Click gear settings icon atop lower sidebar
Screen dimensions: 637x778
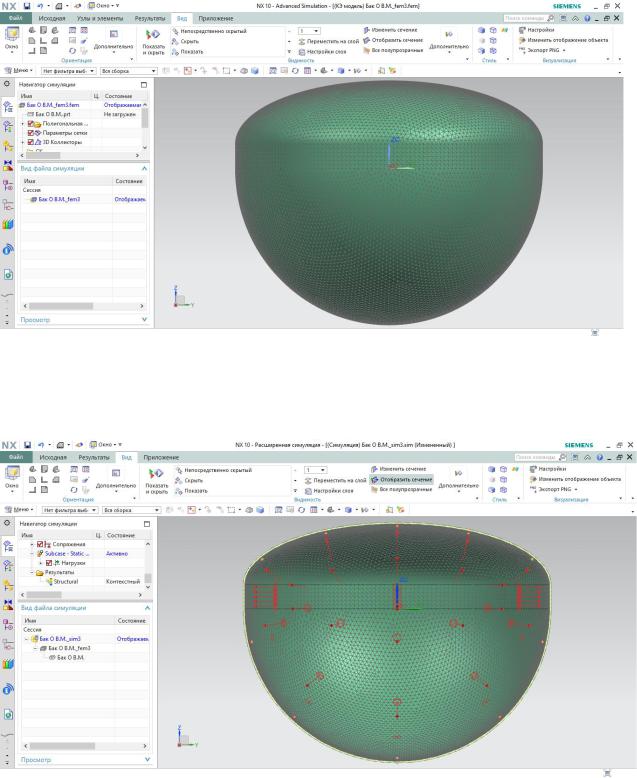pos(6,523)
